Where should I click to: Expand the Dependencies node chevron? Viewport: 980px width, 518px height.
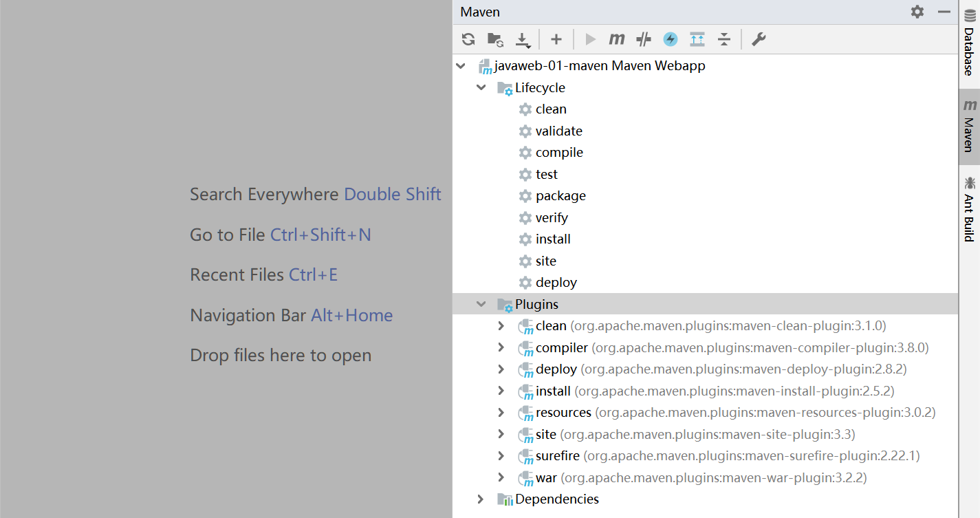[481, 499]
